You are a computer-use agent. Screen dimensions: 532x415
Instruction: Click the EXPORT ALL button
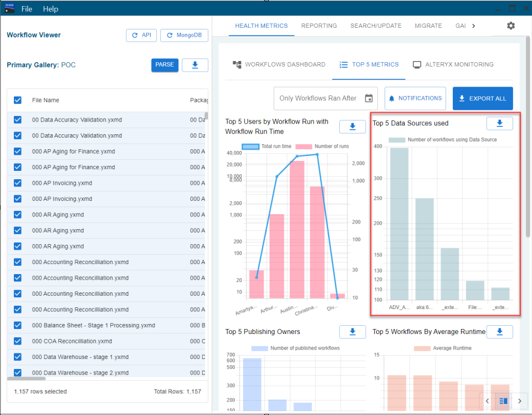[x=483, y=99]
